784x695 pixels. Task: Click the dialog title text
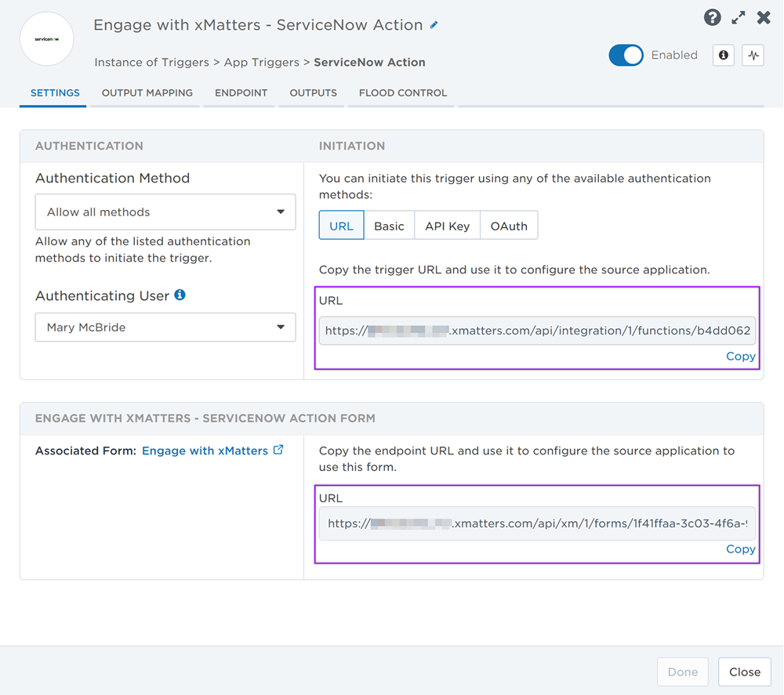click(258, 25)
